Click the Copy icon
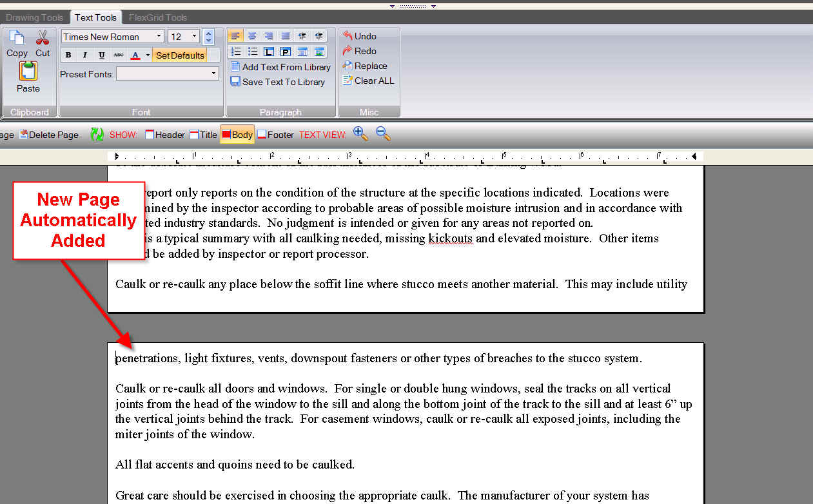This screenshot has width=813, height=504. click(17, 38)
